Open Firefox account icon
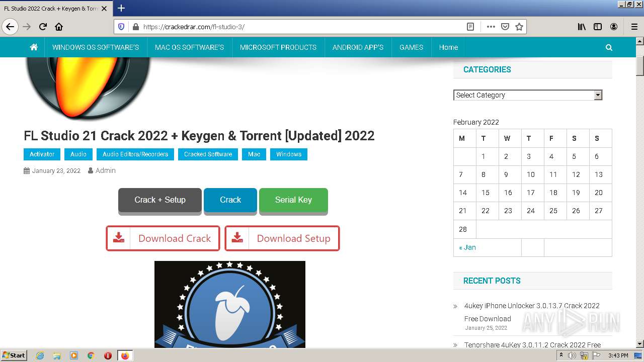The height and width of the screenshot is (362, 644). (x=614, y=27)
